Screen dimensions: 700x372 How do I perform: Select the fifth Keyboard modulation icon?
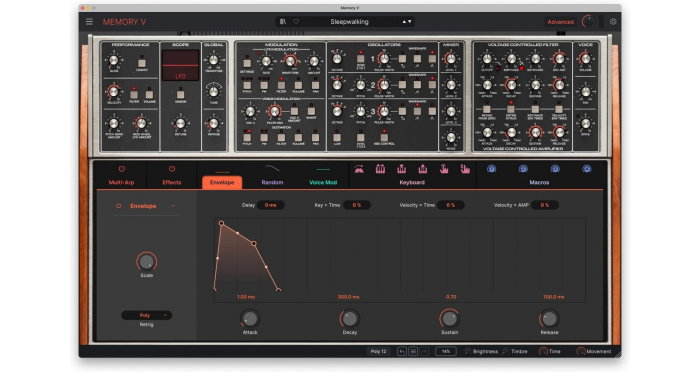[x=444, y=169]
